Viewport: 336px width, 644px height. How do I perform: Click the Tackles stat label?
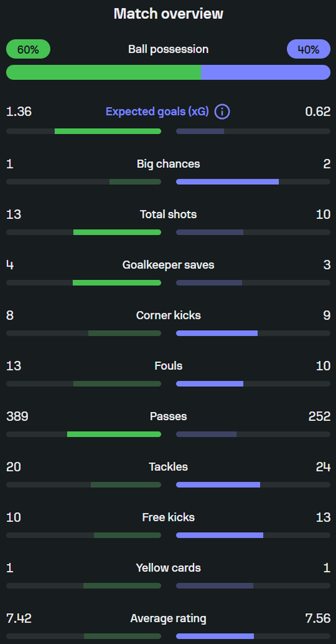168,467
